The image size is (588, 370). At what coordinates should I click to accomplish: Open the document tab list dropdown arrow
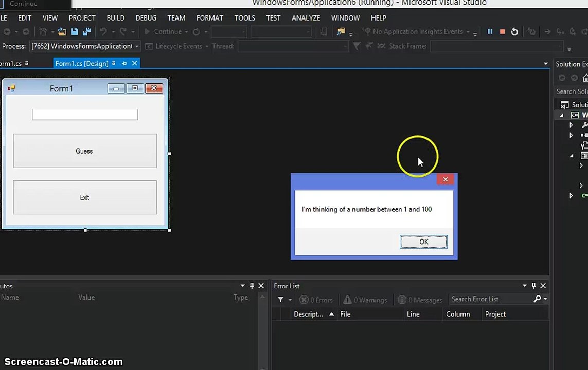click(545, 64)
